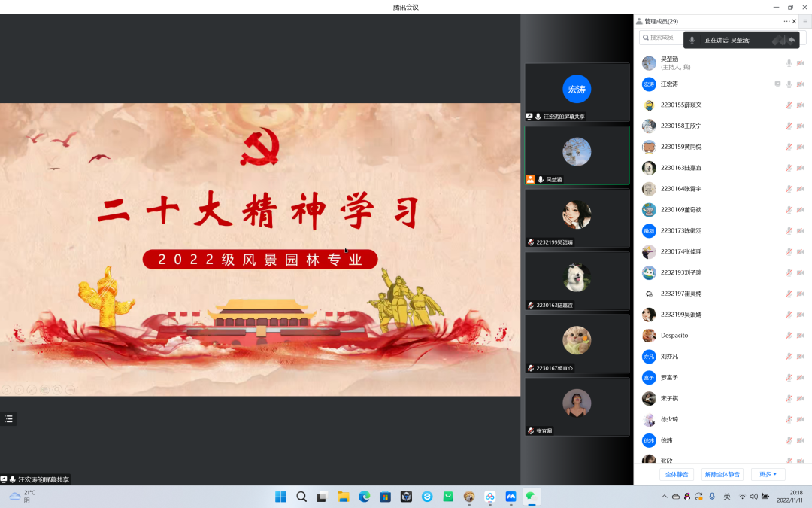The height and width of the screenshot is (508, 812).
Task: Select 张亚斓's video thumbnail
Action: [577, 405]
